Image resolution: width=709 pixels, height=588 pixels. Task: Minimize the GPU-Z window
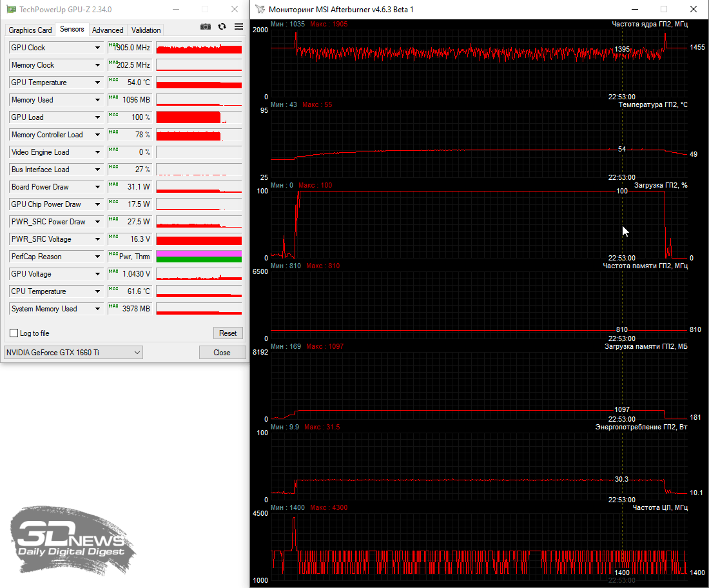176,9
